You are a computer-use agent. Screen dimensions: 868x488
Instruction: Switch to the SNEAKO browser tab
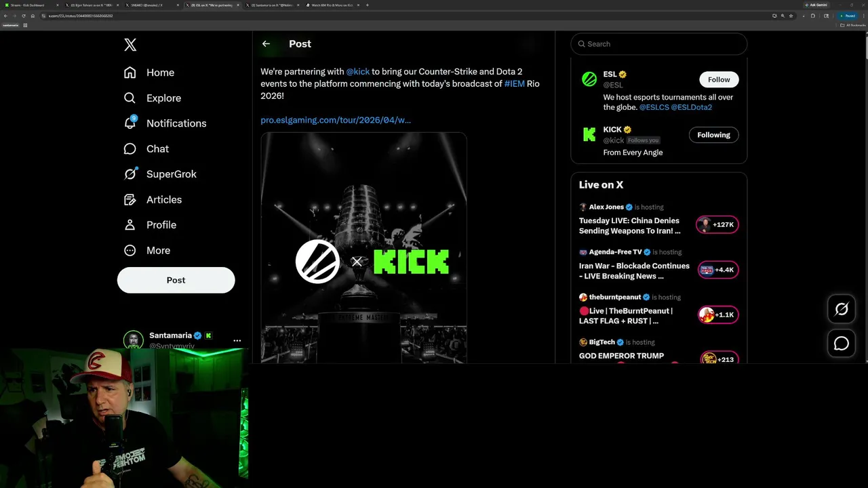pos(151,5)
